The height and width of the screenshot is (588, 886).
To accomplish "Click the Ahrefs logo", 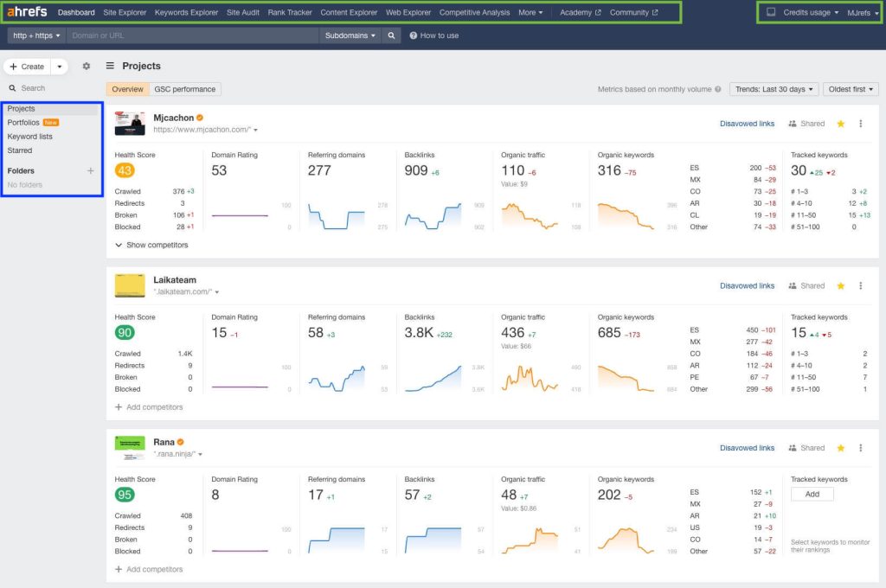I will click(x=27, y=12).
